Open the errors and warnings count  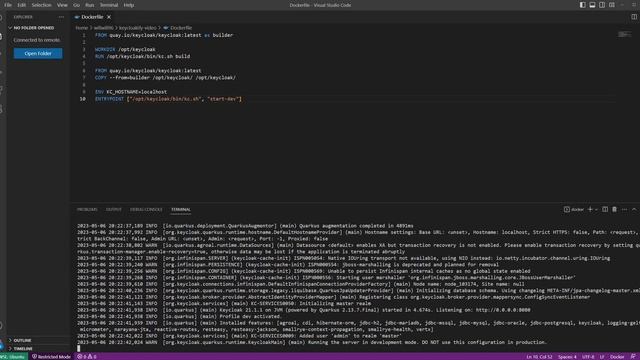(87, 356)
